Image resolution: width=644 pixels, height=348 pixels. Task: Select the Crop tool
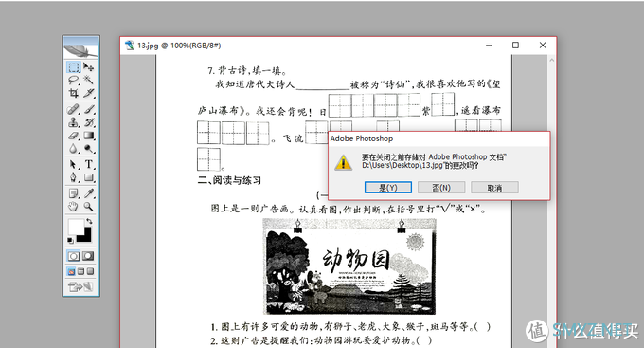click(74, 93)
